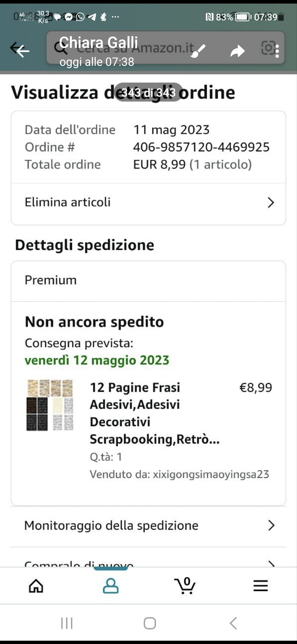The image size is (297, 644).
Task: Tap the back arrow at top left
Action: 23,51
